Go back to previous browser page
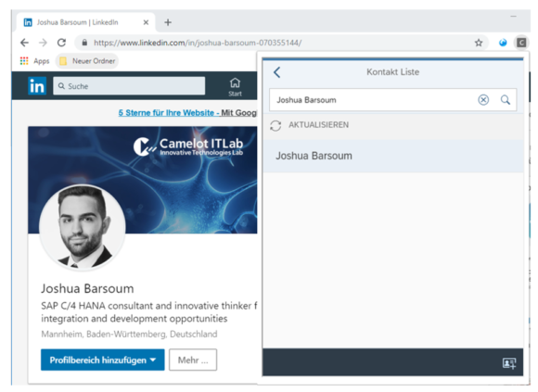Viewport: 538px width, 392px height. [x=24, y=43]
